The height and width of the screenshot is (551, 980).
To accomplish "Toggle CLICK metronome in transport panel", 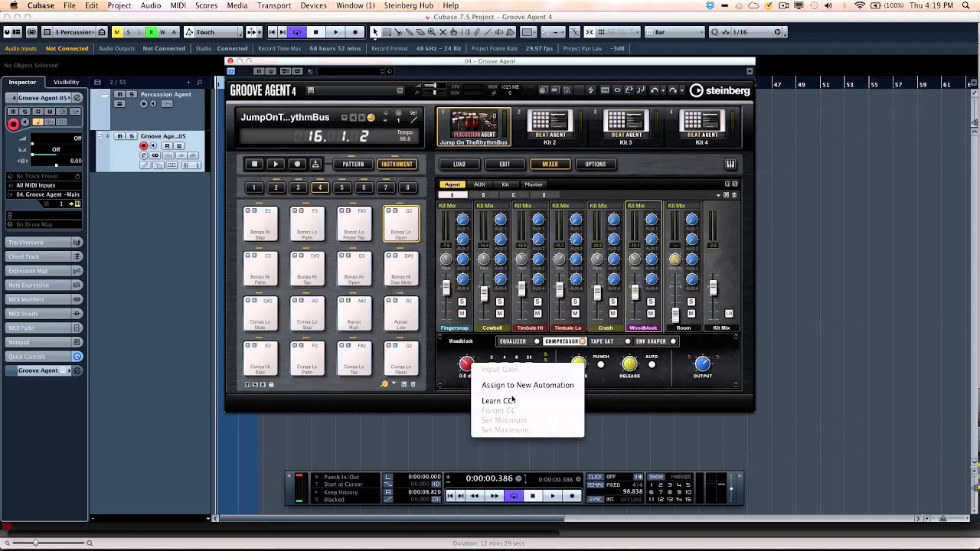I will click(x=595, y=477).
